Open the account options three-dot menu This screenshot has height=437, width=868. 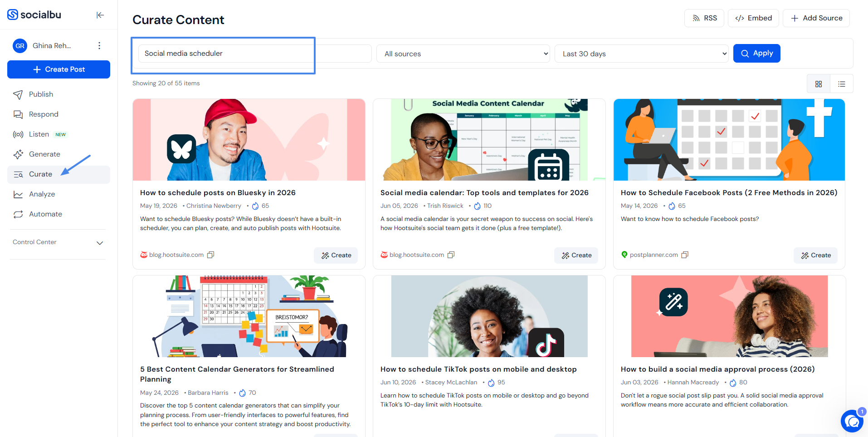[99, 45]
